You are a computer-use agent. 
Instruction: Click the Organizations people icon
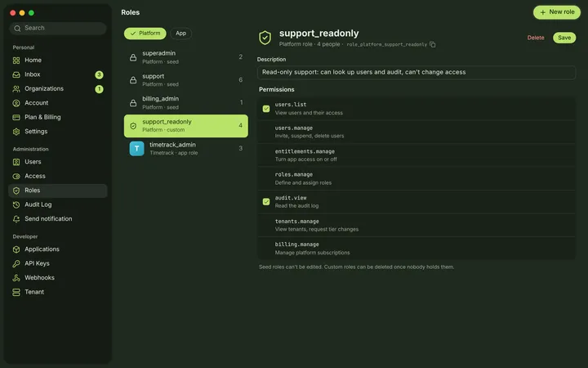16,88
